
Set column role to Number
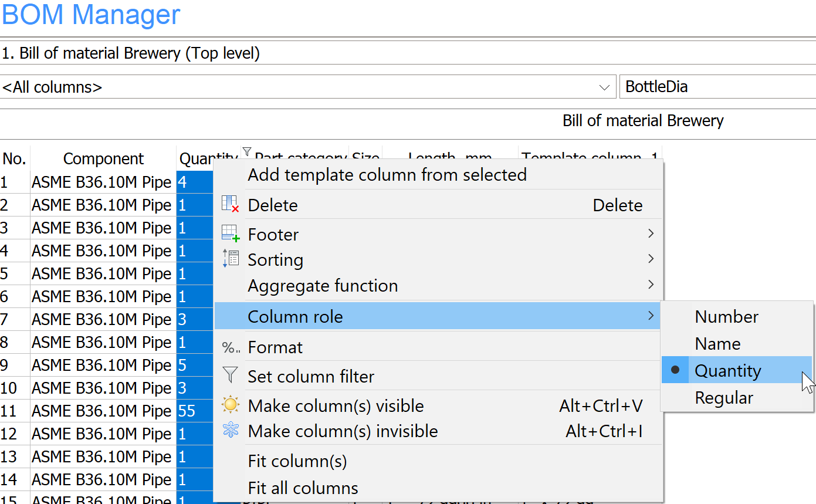tap(726, 317)
